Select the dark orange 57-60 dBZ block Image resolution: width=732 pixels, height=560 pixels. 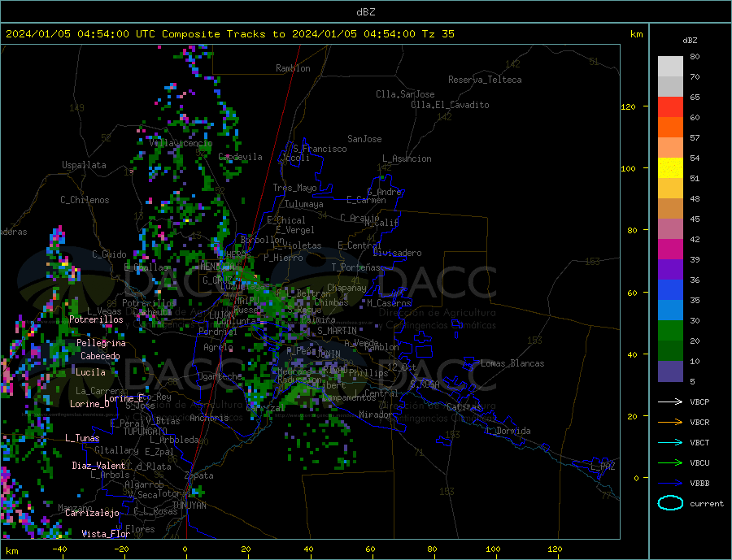(x=670, y=128)
